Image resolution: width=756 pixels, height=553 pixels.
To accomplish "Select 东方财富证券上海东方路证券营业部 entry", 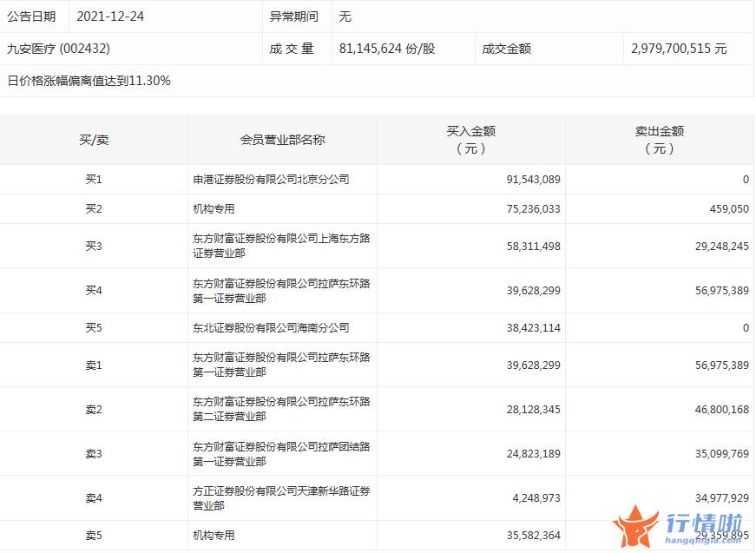I will [281, 246].
